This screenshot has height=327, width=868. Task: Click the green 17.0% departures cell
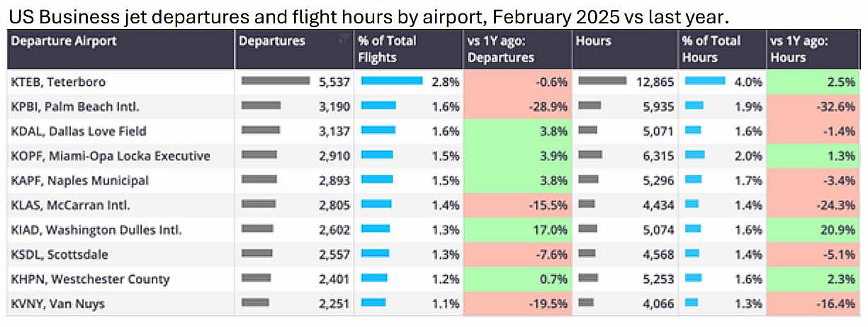[x=517, y=230]
